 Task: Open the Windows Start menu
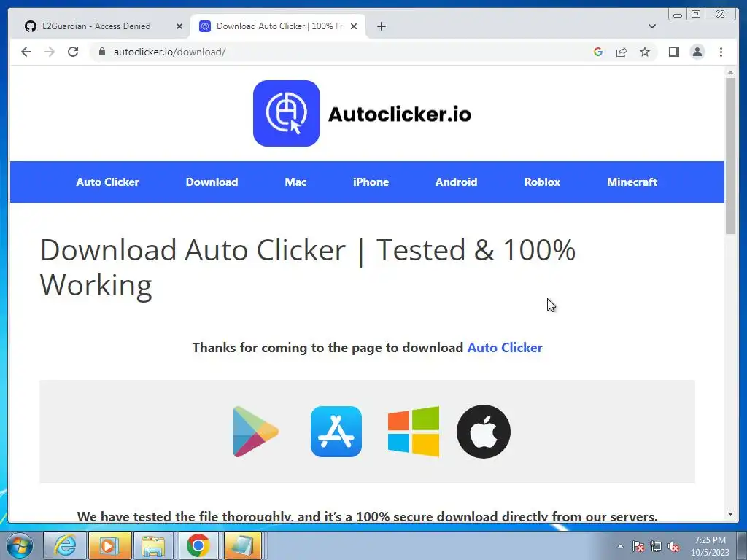tap(20, 545)
